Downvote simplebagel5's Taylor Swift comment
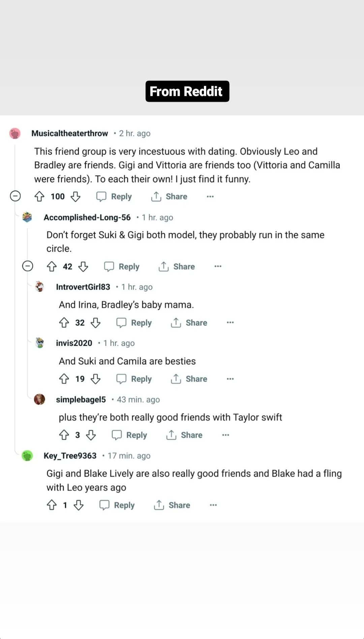Screen dimensions: 364x639 coord(91,435)
